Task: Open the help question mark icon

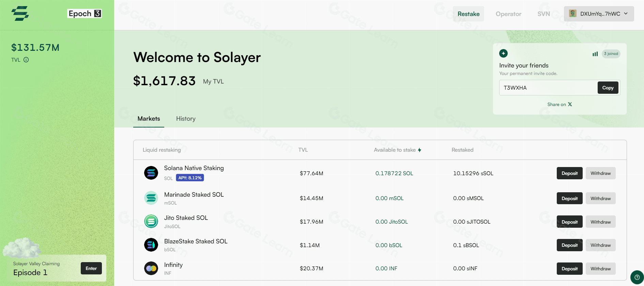Action: (637, 277)
